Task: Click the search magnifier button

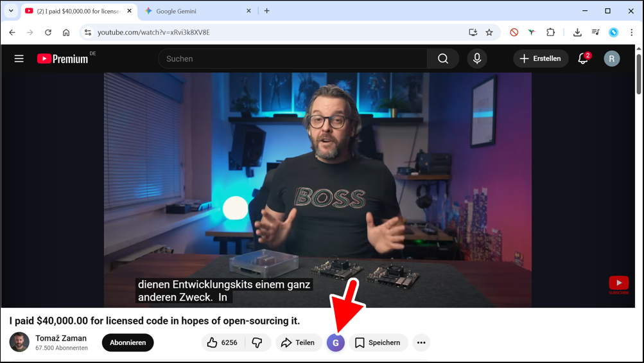Action: 443,58
